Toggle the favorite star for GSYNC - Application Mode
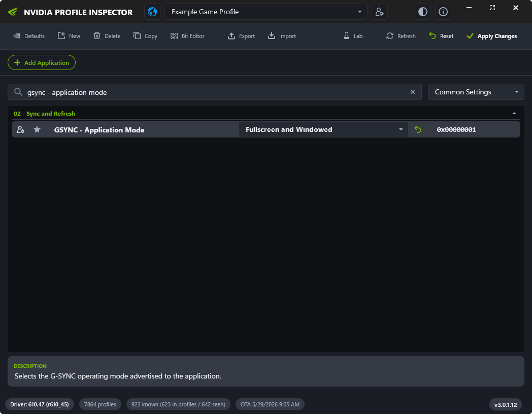 point(38,129)
